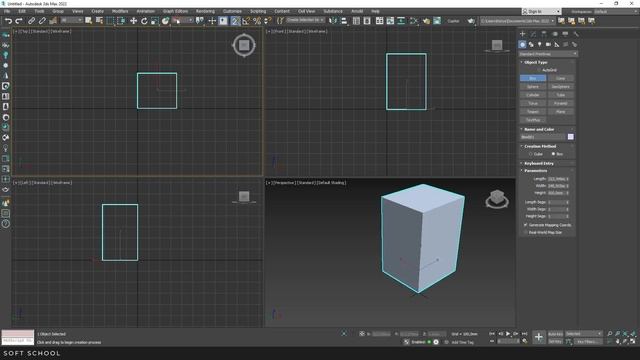Open the Standard Primitives dropdown
Image resolution: width=640 pixels, height=360 pixels.
548,54
